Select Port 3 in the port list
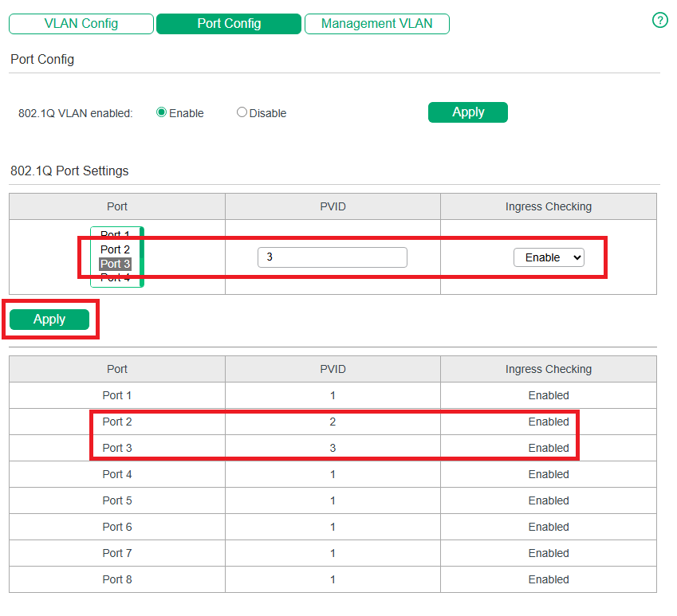This screenshot has width=677, height=616. 115,264
